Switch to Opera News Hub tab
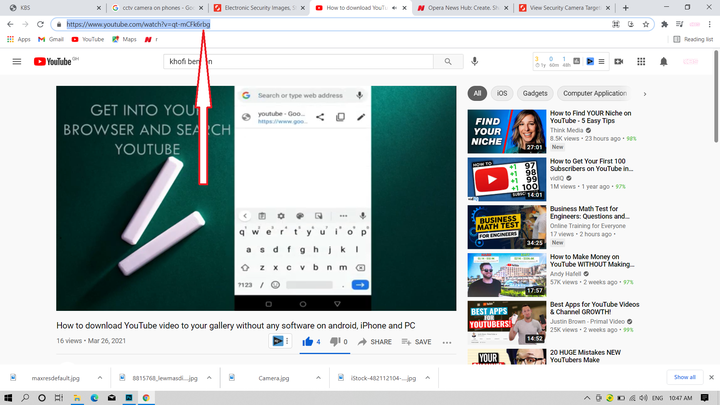The width and height of the screenshot is (720, 405). [463, 8]
